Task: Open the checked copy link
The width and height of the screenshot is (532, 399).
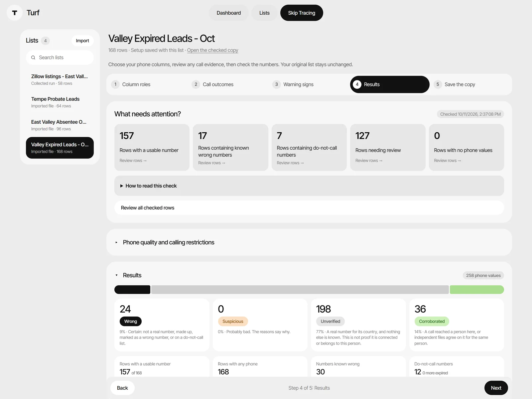Action: (212, 50)
